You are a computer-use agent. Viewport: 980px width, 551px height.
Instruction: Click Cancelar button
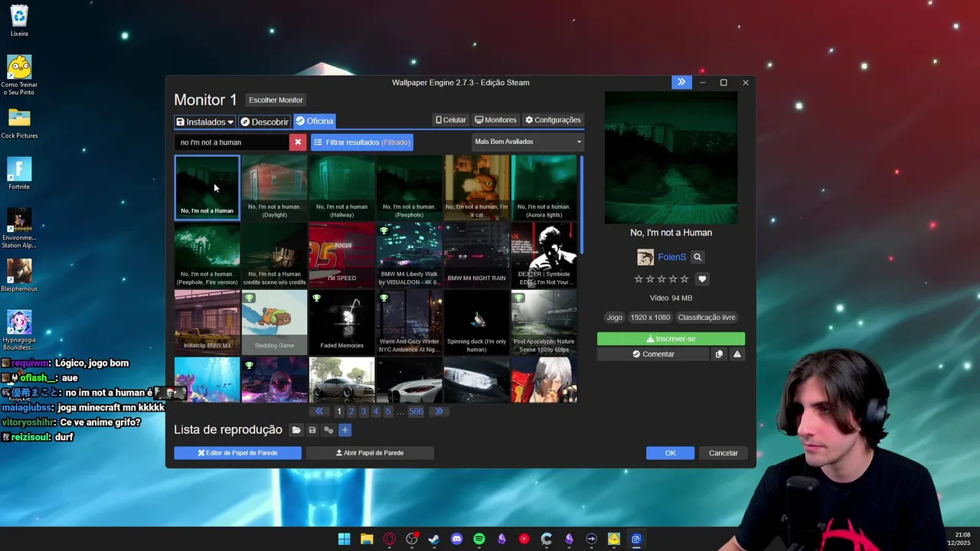tap(723, 453)
